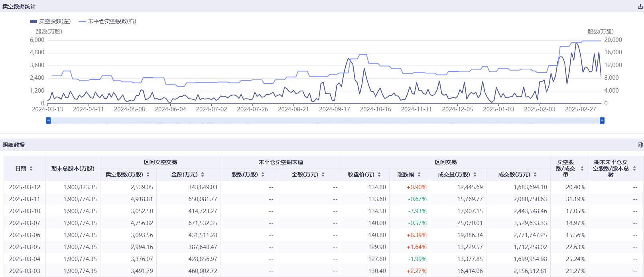Toggle the 卖空股数(左) legend series
The image size is (644, 277).
50,21
